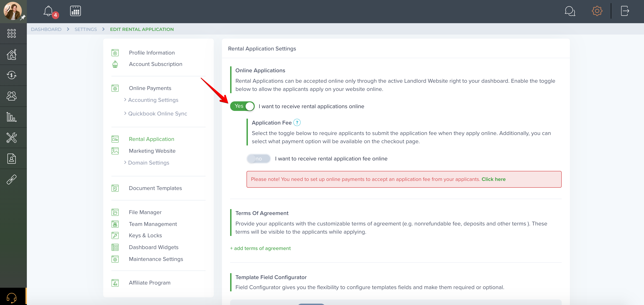The height and width of the screenshot is (305, 644).
Task: Go to SETTINGS breadcrumb
Action: click(86, 29)
